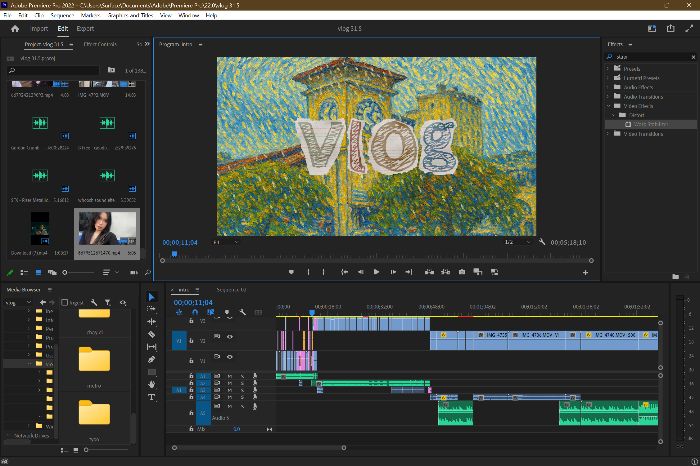700x466 pixels.
Task: Switch to the Export tab
Action: (85, 29)
